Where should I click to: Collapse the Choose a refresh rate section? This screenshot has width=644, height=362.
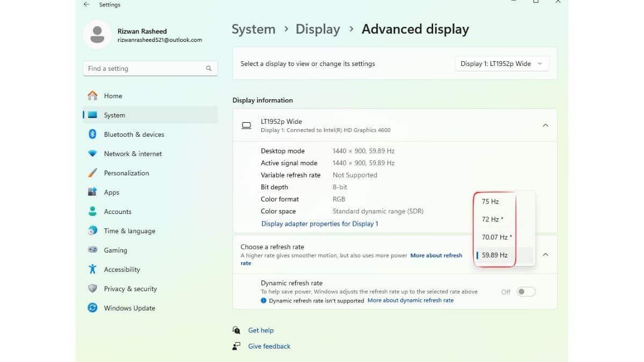point(545,254)
